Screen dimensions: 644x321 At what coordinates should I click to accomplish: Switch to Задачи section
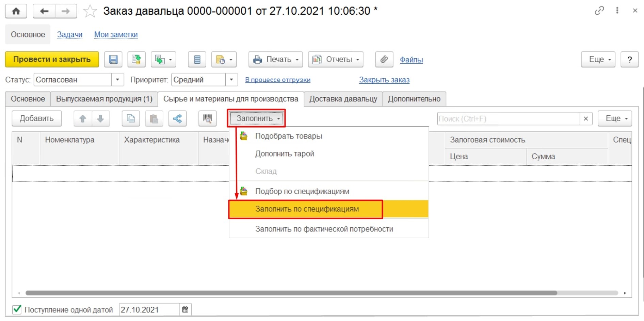click(x=70, y=34)
